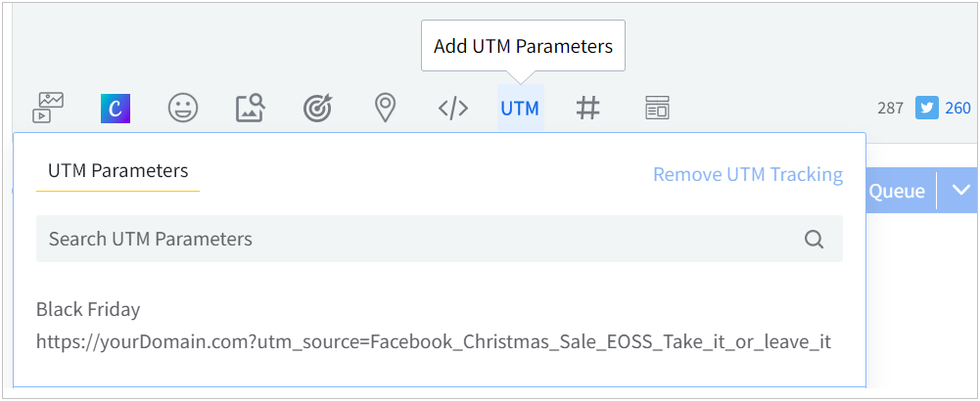Open the hashtag suggestions icon

tap(587, 108)
